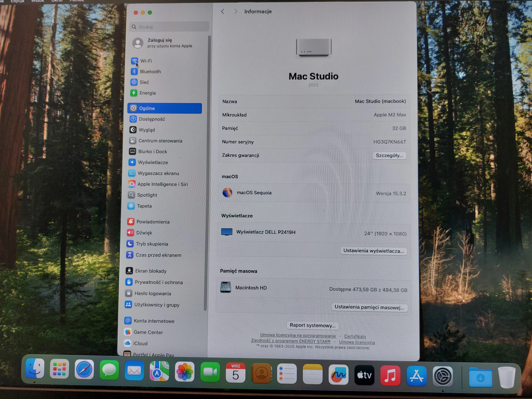This screenshot has width=532, height=399.
Task: Open Dźwięk sound settings
Action: pos(140,233)
